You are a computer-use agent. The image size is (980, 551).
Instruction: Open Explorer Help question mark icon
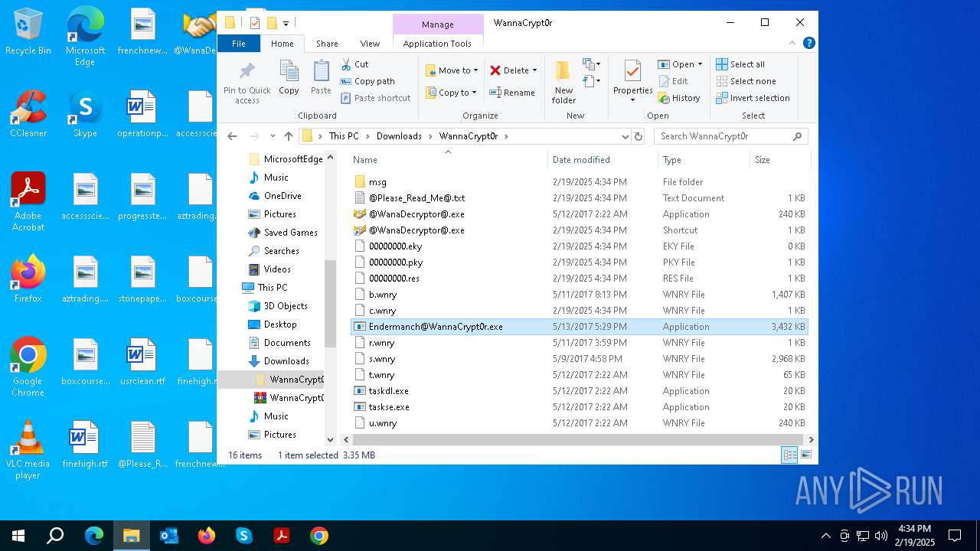[808, 44]
